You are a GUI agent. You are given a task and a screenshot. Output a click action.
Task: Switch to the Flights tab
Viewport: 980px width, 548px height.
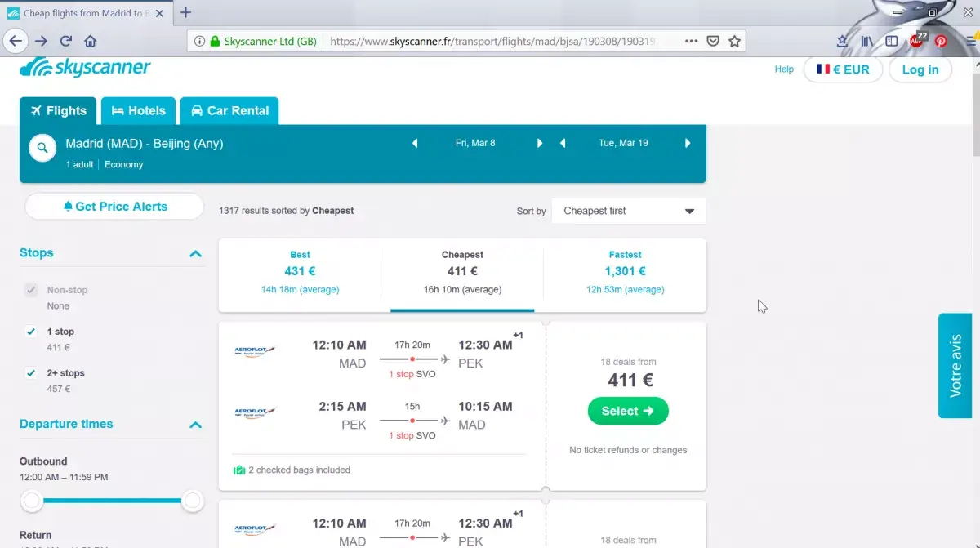tap(58, 111)
